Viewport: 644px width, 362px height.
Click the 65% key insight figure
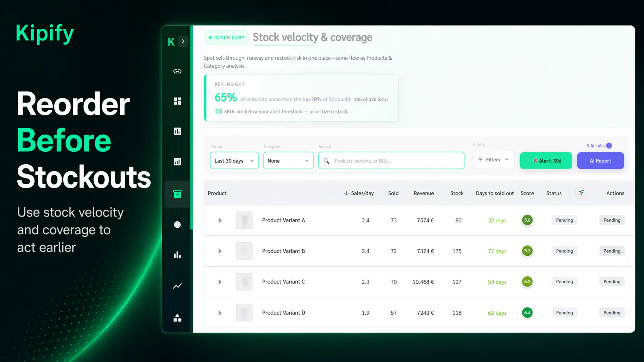point(226,98)
